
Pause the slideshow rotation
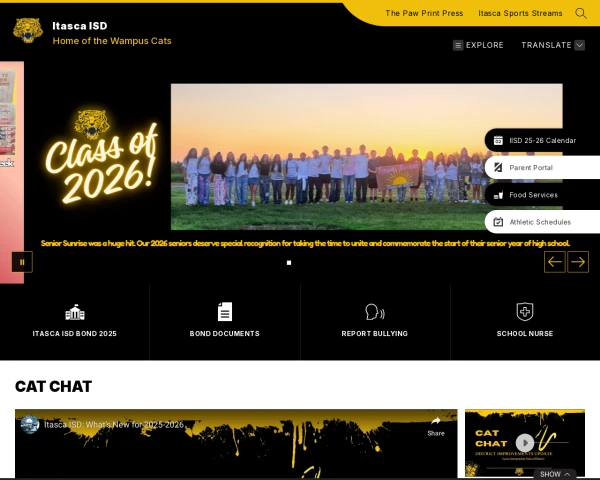coord(22,262)
